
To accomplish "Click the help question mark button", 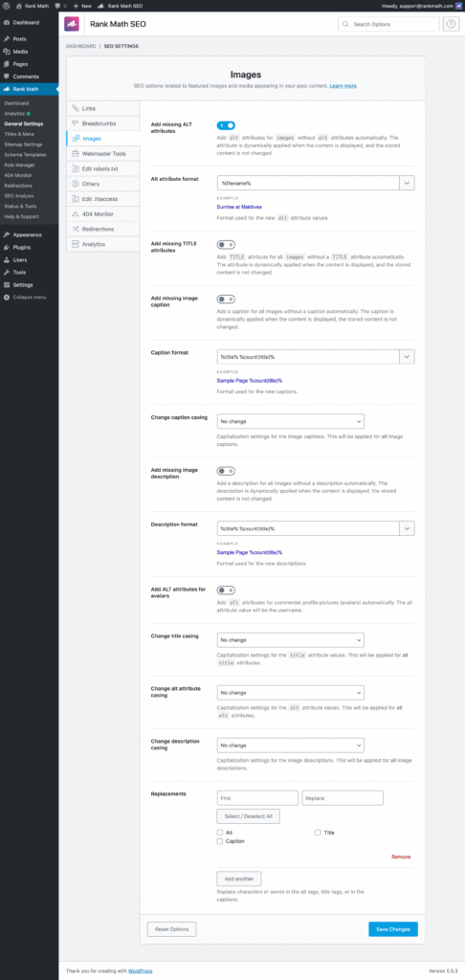I will pos(452,24).
